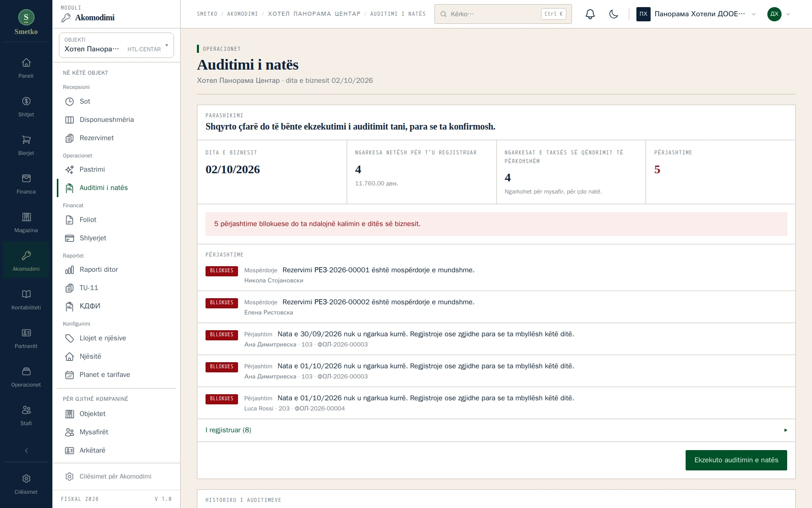Open Raporti ditor report
This screenshot has height=508, width=812.
(x=116, y=270)
